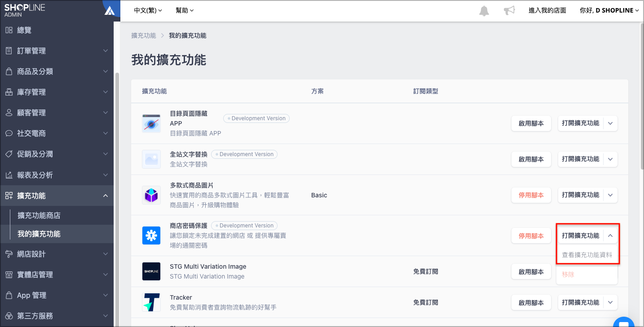Click the App 管理 bag icon
Image resolution: width=644 pixels, height=327 pixels.
tap(9, 295)
